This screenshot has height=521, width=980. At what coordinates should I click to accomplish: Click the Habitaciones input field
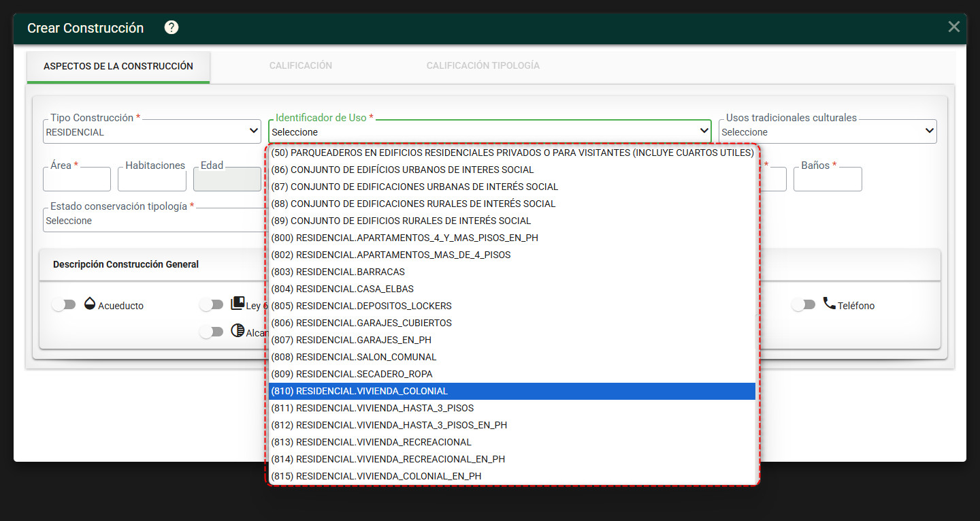tap(152, 179)
